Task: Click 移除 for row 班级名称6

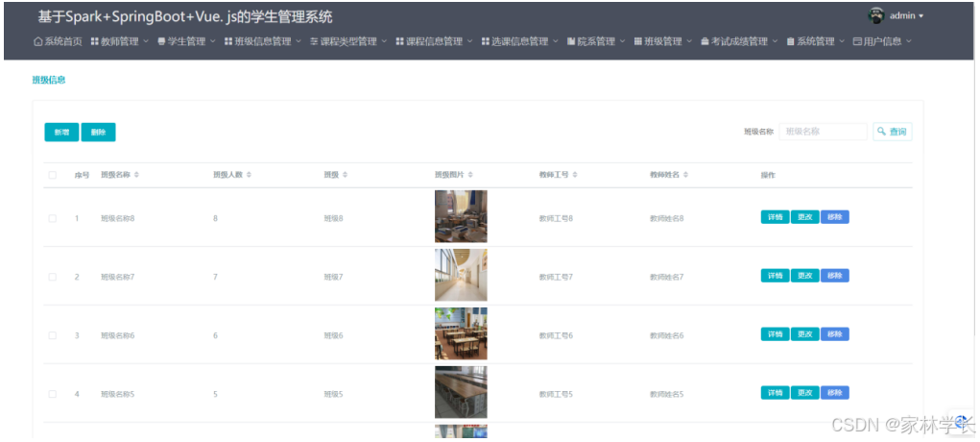Action: pyautogui.click(x=835, y=334)
